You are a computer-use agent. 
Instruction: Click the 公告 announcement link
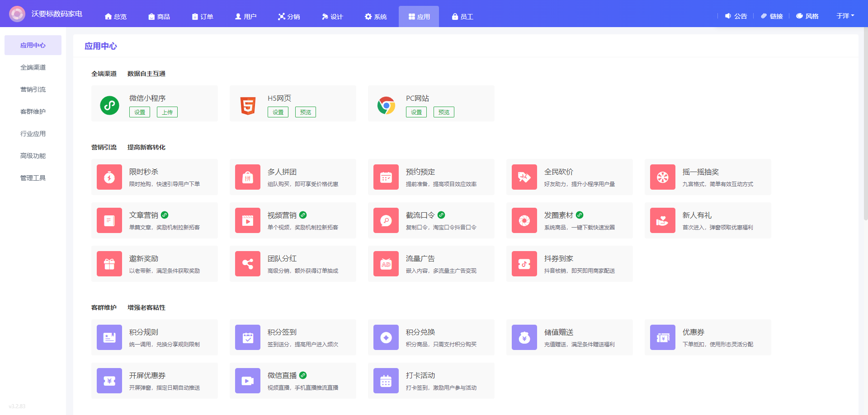(x=736, y=16)
